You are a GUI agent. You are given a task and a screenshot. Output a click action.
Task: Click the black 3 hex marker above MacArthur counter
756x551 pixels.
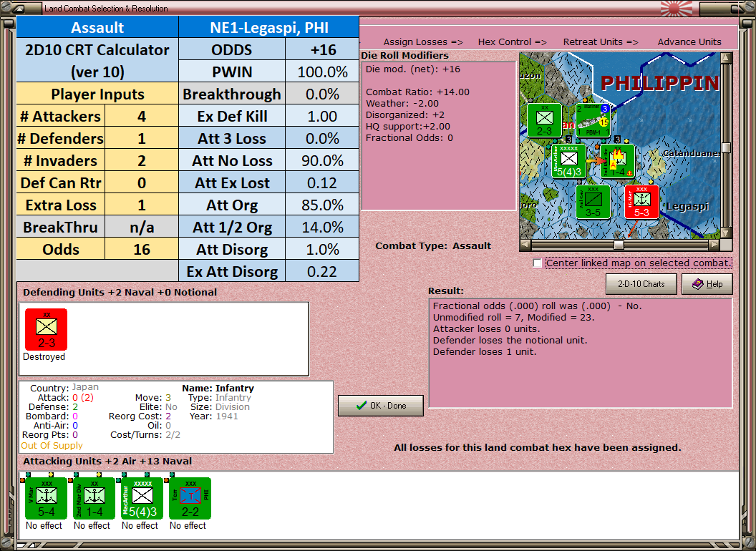[569, 140]
